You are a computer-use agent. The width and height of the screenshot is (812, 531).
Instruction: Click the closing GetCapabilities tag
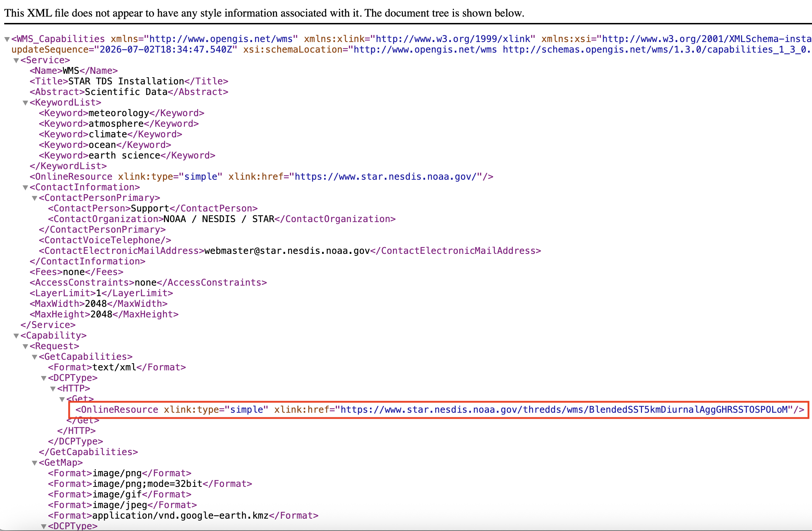click(x=89, y=452)
